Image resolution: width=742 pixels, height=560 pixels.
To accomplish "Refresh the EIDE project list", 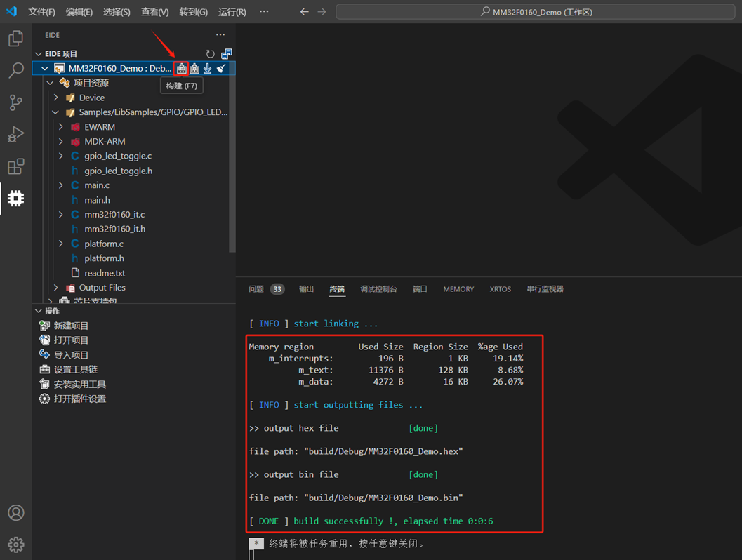I will point(210,54).
